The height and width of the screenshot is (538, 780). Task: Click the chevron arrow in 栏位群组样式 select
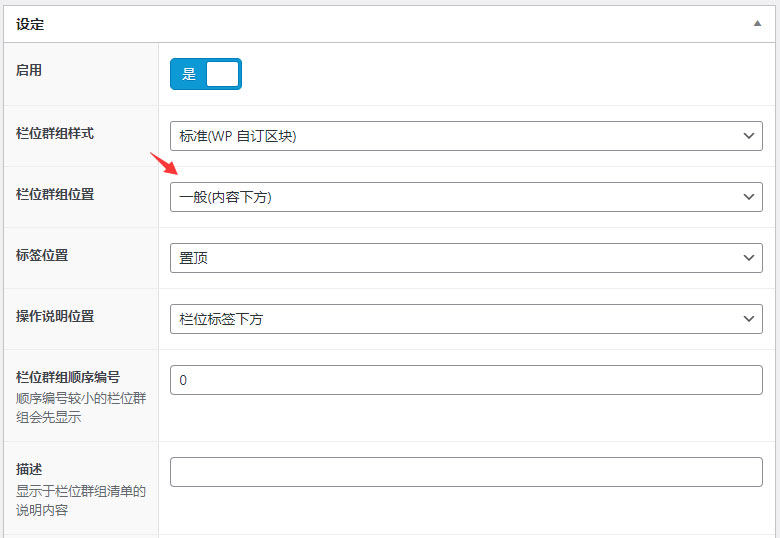click(749, 136)
